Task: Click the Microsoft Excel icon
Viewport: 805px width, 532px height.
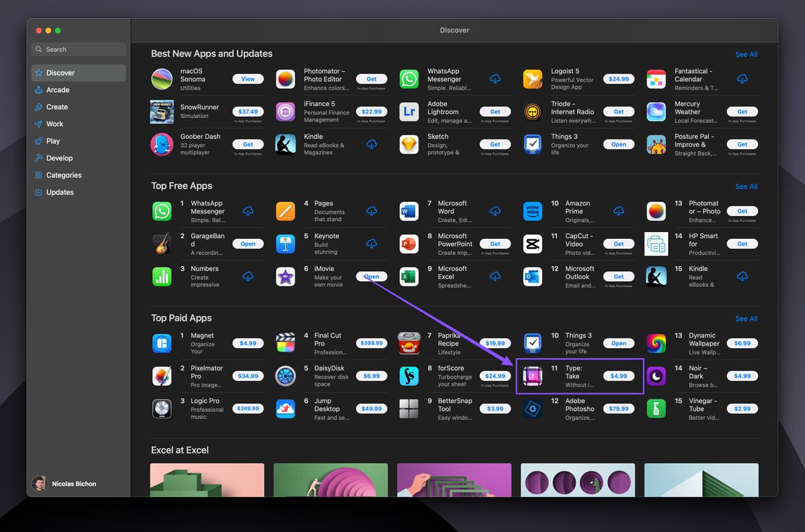Action: 409,276
